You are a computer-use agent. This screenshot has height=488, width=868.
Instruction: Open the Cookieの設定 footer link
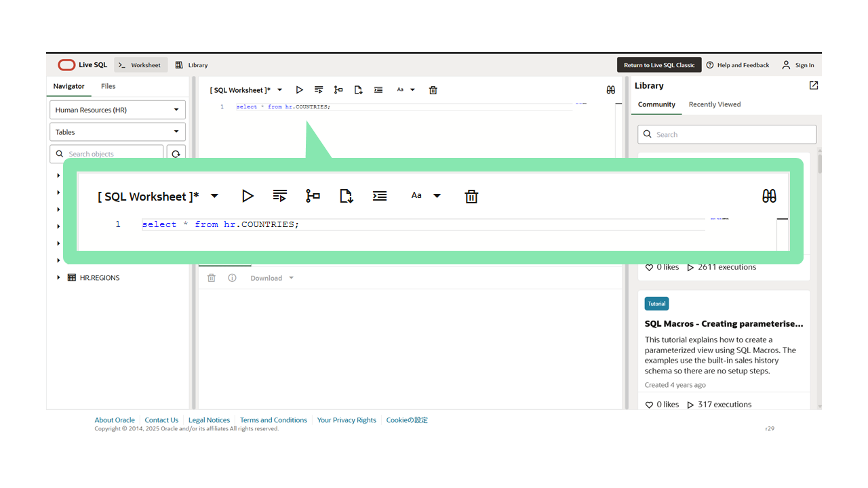click(x=407, y=420)
